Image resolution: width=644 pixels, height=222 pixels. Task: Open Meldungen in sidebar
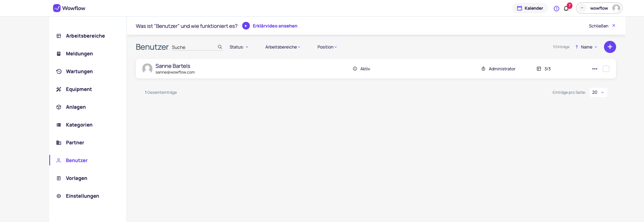tap(79, 54)
